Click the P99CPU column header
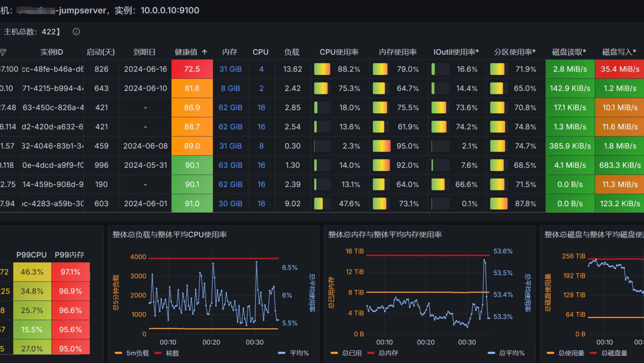 click(31, 255)
